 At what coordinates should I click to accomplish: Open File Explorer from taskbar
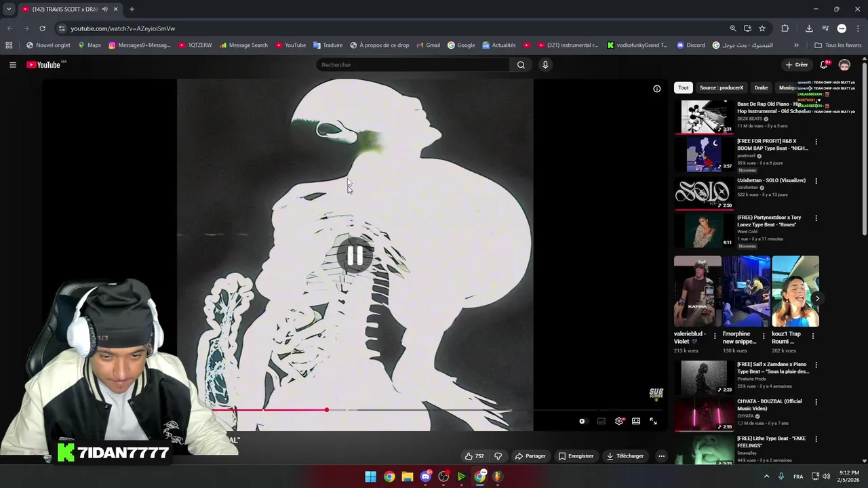click(407, 476)
